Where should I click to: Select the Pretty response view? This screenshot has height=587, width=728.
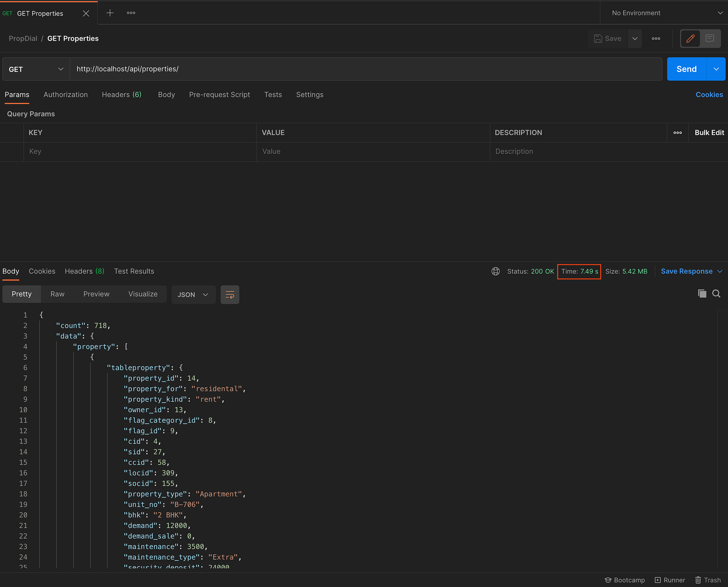(x=21, y=294)
